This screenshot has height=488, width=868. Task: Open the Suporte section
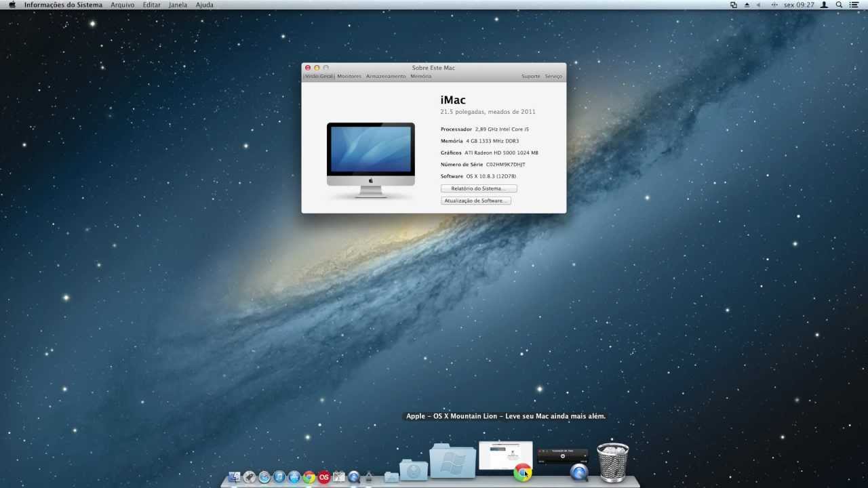531,76
